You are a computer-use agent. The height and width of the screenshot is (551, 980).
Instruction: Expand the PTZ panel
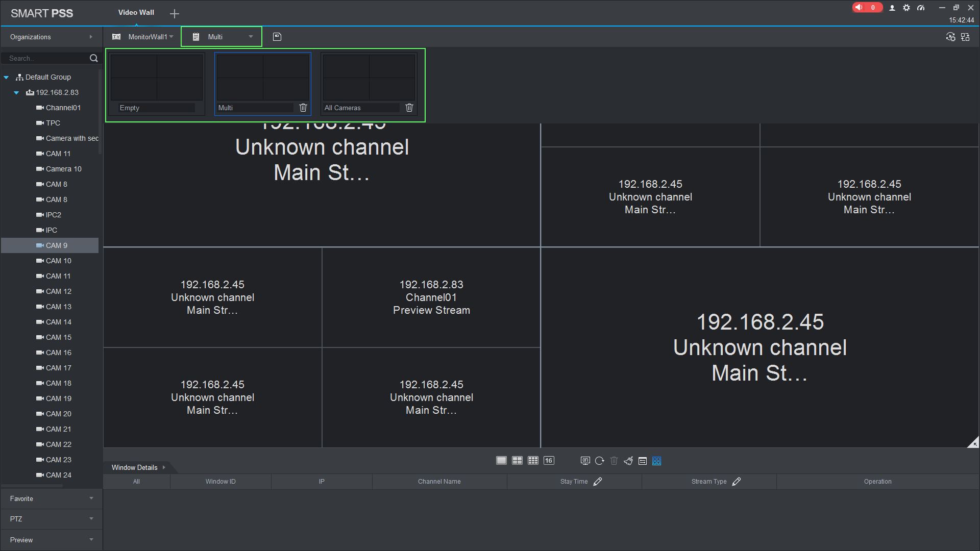tap(51, 519)
